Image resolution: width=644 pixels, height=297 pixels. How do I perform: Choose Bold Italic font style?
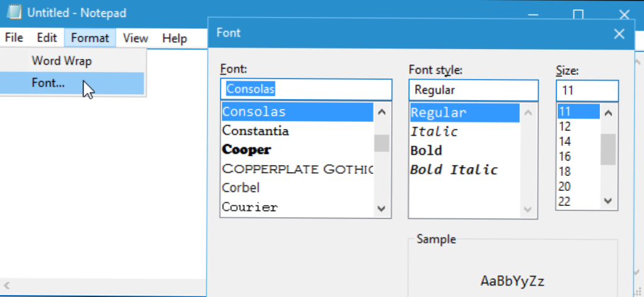coord(453,170)
